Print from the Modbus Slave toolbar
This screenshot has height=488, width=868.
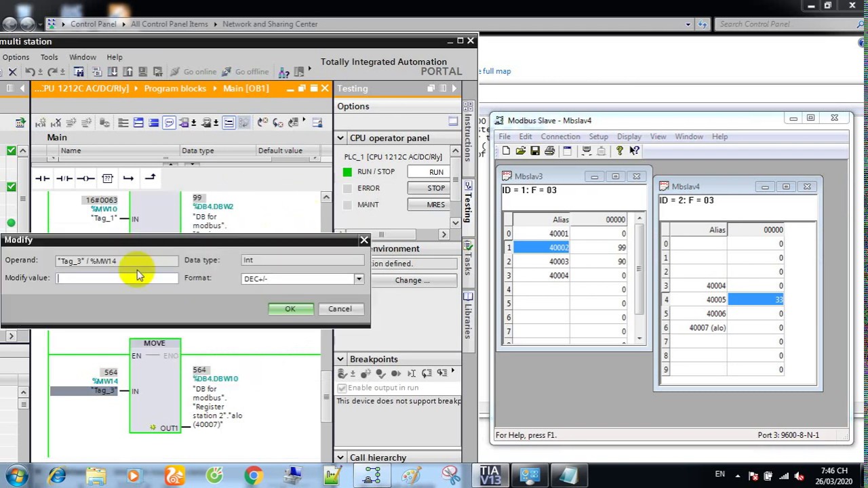click(x=549, y=150)
